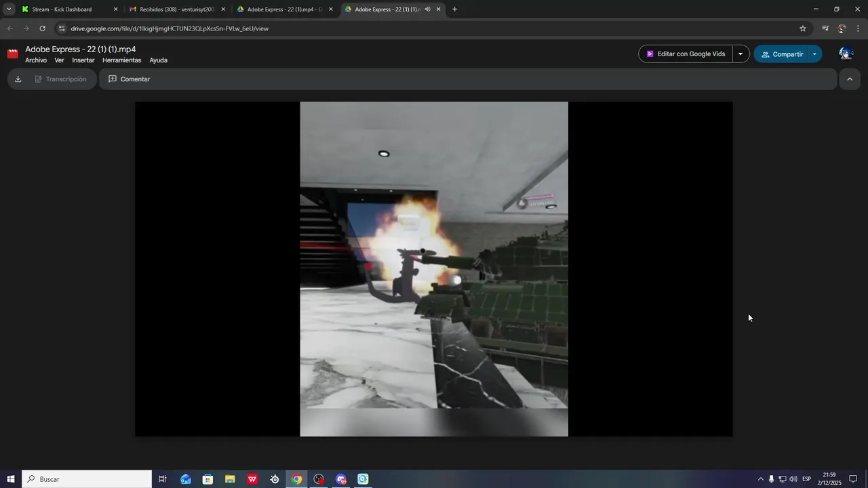Open the Ver menu
Screen dimensions: 868x488
tap(59, 60)
